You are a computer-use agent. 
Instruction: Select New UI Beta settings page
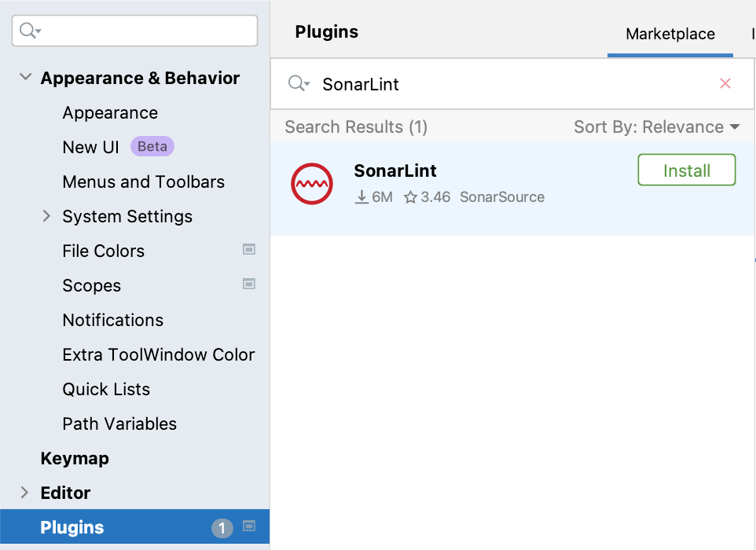coord(118,147)
